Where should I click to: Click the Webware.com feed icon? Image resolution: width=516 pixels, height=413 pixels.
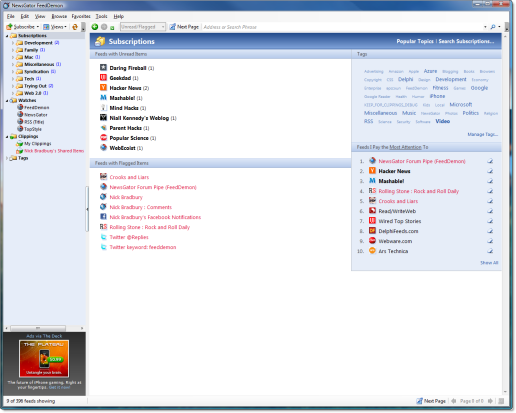[372, 240]
